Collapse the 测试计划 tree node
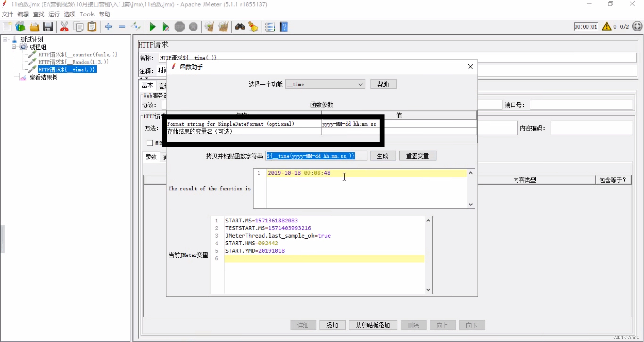This screenshot has height=342, width=644. tap(5, 39)
